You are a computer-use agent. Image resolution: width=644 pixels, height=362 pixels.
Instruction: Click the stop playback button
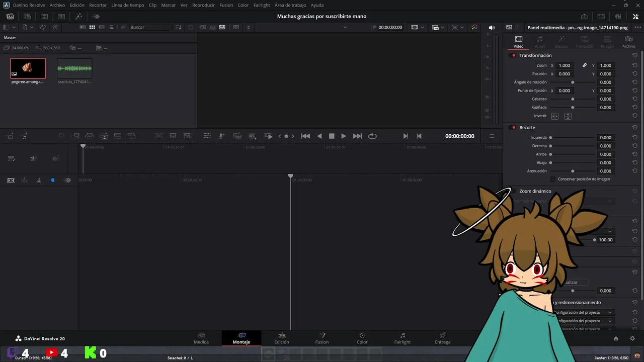click(x=332, y=136)
